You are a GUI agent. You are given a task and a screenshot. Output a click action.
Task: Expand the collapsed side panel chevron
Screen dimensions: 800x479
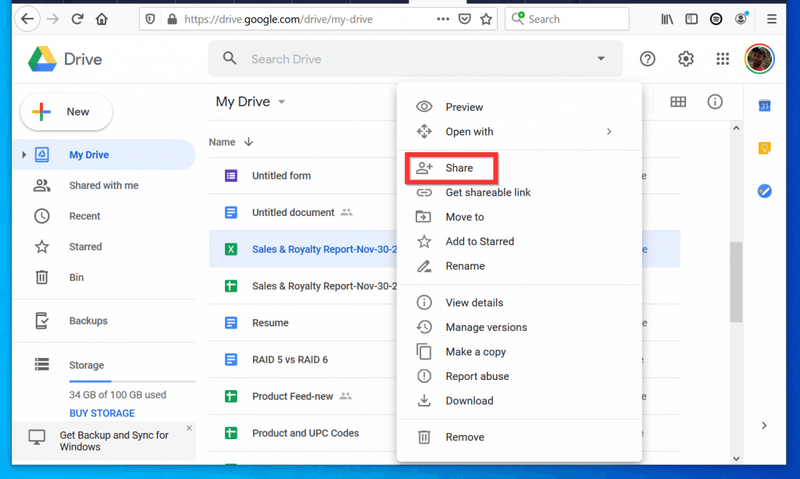pos(764,425)
